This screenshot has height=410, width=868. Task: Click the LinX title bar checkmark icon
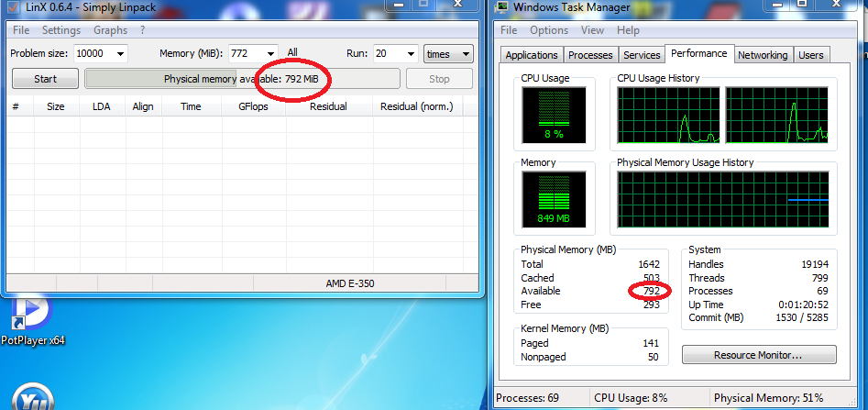click(x=13, y=7)
